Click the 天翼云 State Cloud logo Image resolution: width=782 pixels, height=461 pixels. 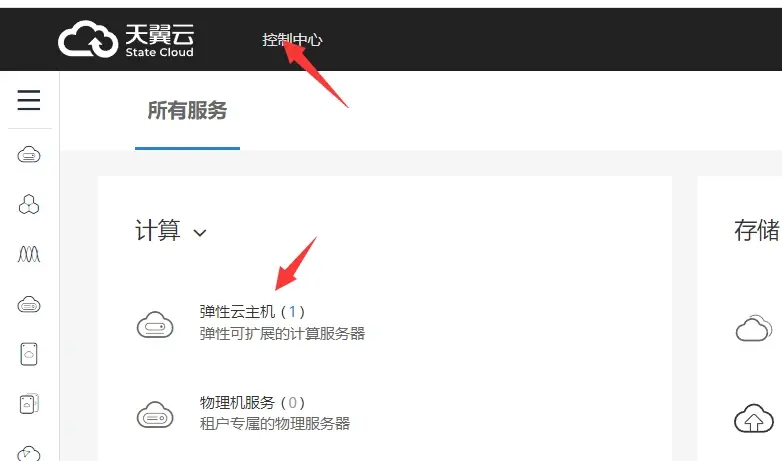[x=126, y=39]
